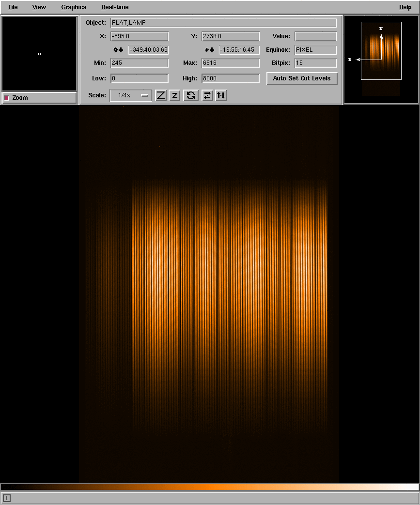Open the View menu
This screenshot has width=420, height=505.
(x=39, y=7)
